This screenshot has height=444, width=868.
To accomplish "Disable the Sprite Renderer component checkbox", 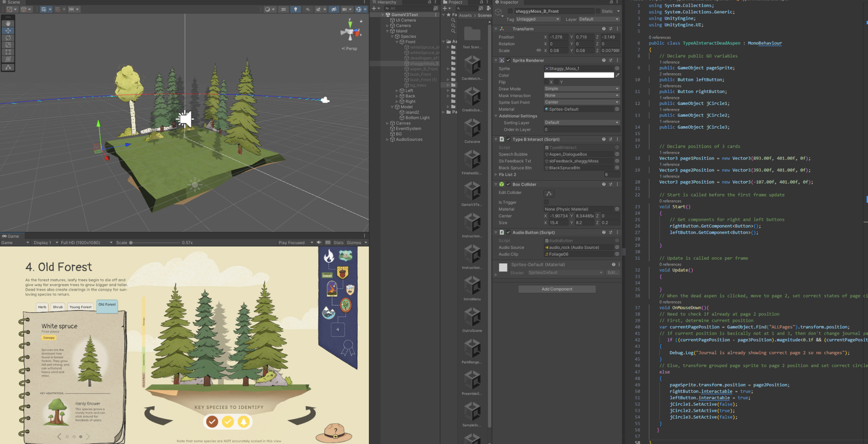I will [x=508, y=61].
